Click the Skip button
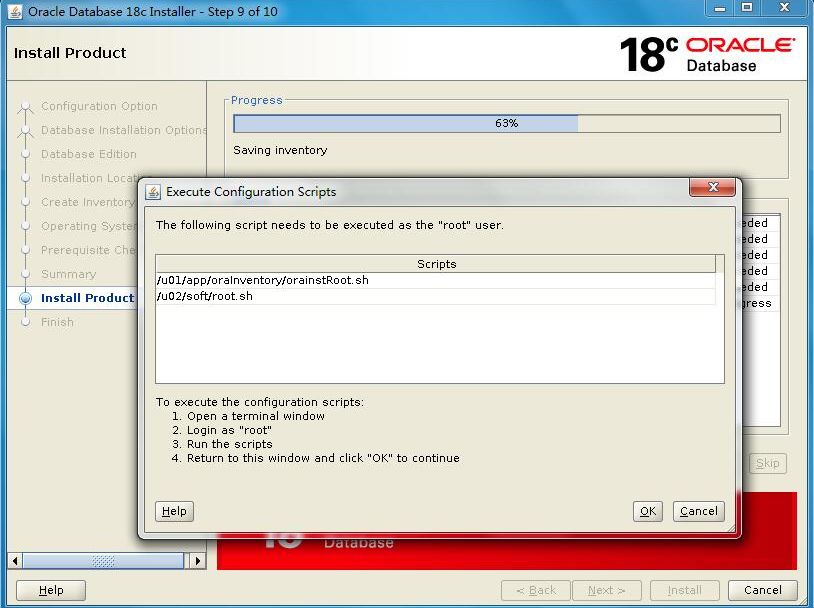 [767, 463]
